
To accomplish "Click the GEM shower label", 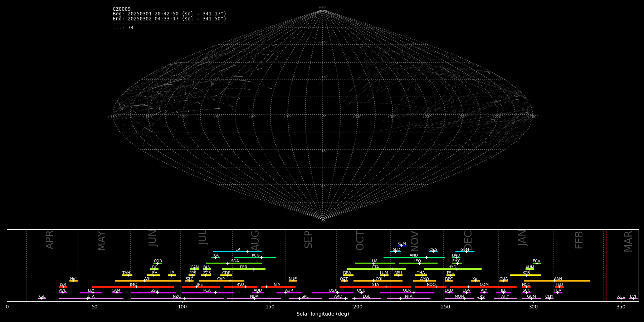I will point(465,250).
